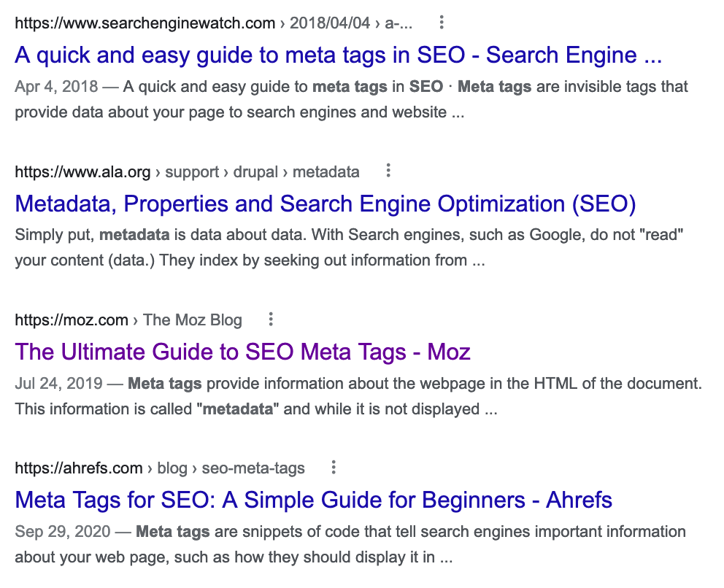Open "Meta Tags for SEO: A Simple Guide" link
This screenshot has height=588, width=724.
[313, 500]
